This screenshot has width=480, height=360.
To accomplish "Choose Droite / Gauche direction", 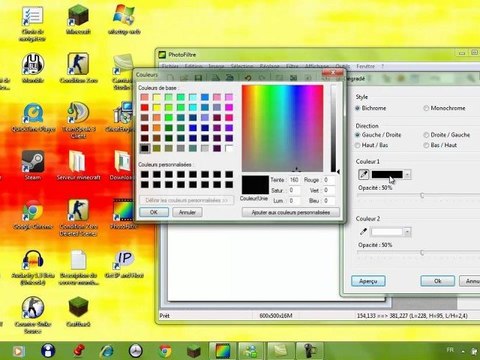I will point(447,135).
